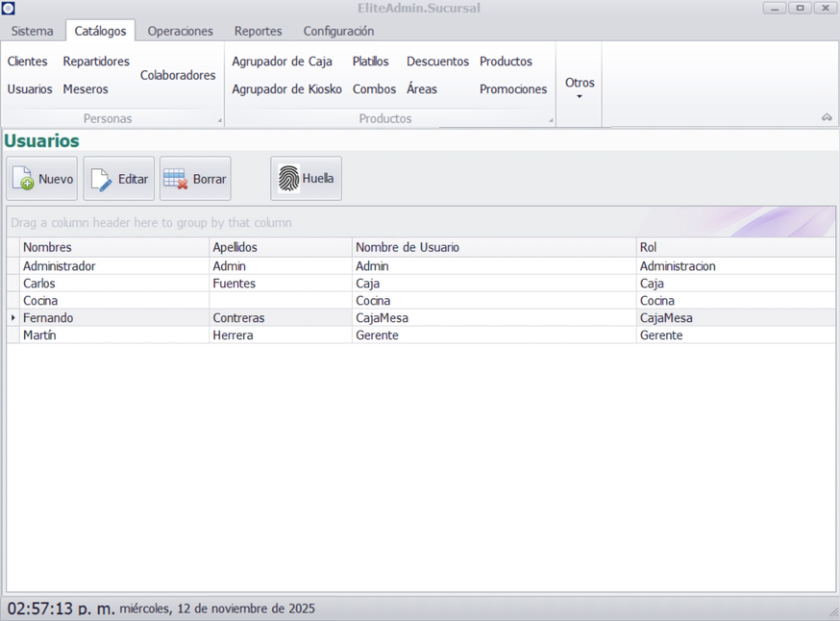Image resolution: width=840 pixels, height=621 pixels.
Task: Select Agrupador de Kiosko
Action: 286,89
